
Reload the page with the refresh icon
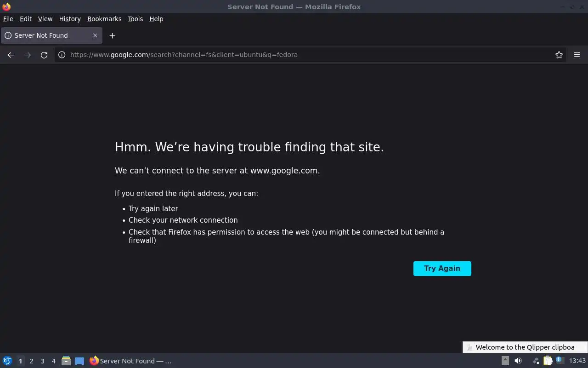coord(44,55)
